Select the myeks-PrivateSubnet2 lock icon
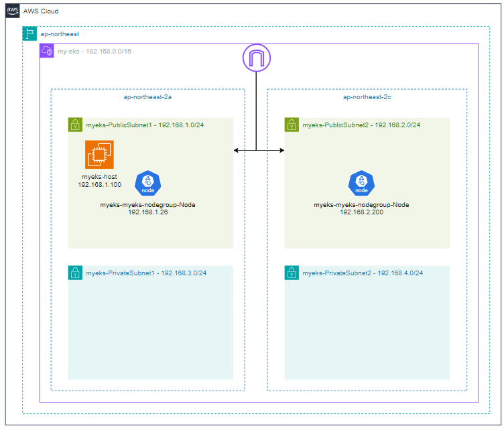 pyautogui.click(x=292, y=273)
